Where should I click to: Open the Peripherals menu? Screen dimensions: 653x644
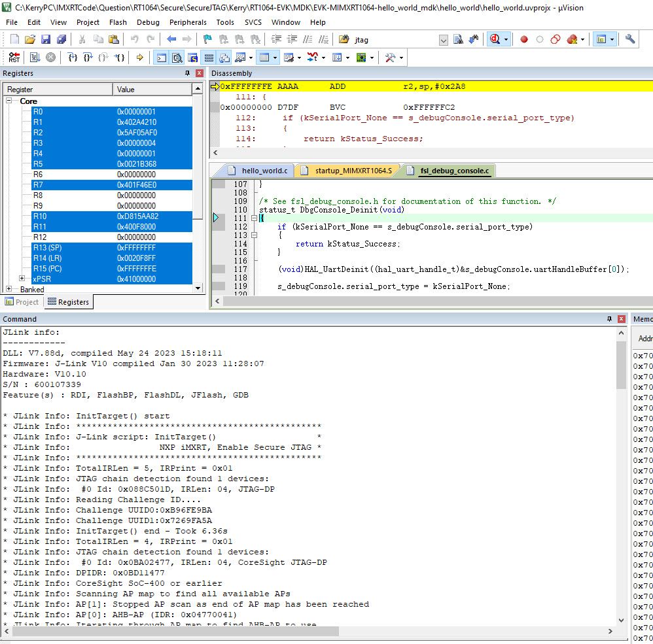pos(188,22)
